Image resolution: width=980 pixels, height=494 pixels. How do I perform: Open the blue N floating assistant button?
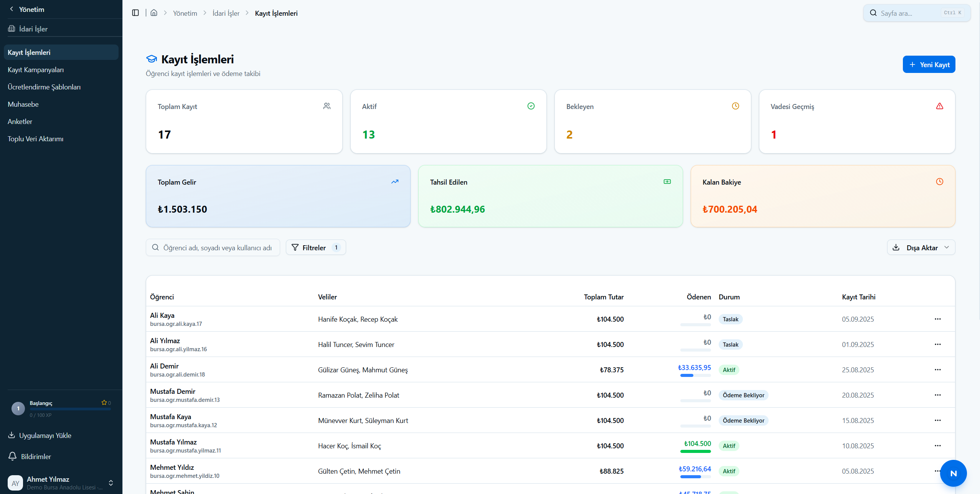953,473
